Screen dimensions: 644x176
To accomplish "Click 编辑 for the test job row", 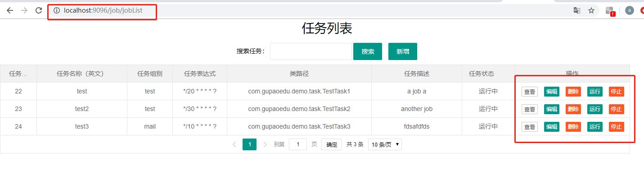I will pyautogui.click(x=552, y=92).
